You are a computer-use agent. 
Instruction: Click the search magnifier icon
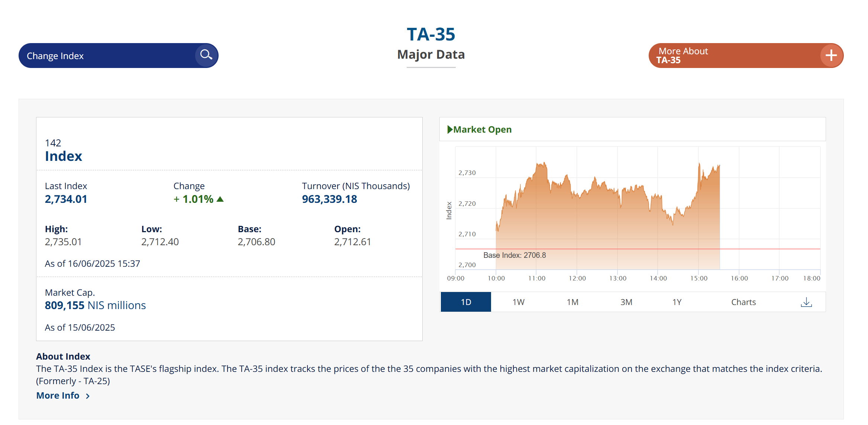[206, 55]
